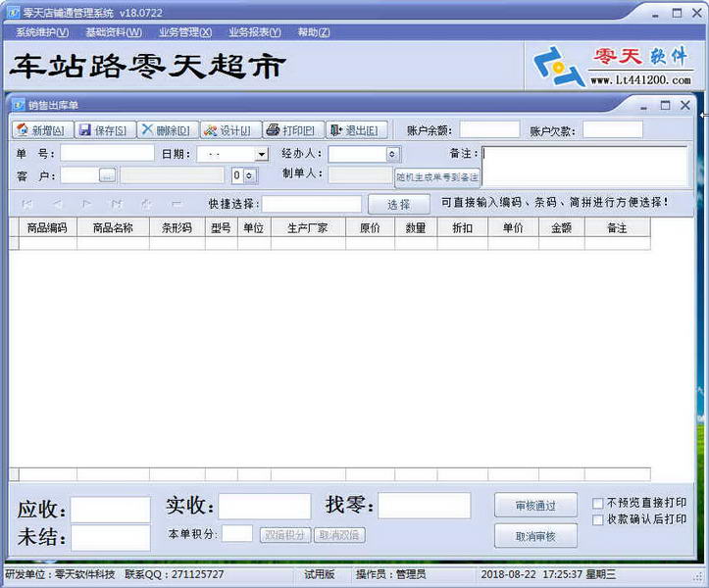Maximize the 销售出库单 inner window

click(x=665, y=105)
